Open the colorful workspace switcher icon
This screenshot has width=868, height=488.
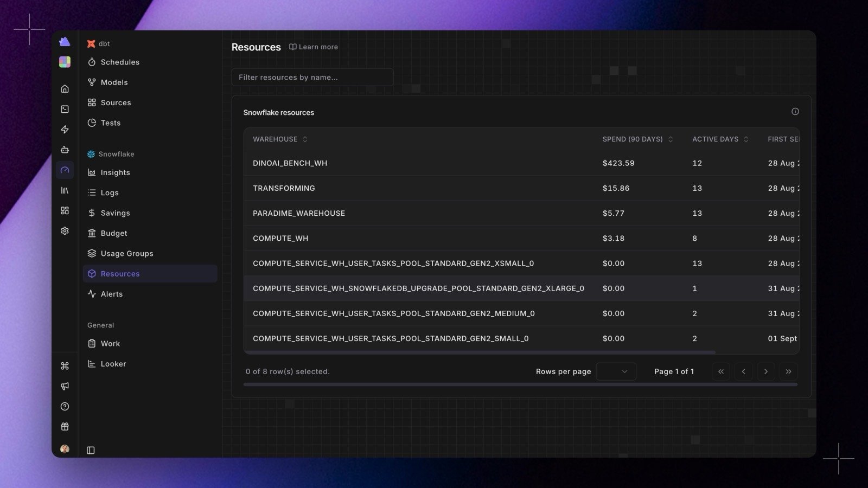pos(65,62)
